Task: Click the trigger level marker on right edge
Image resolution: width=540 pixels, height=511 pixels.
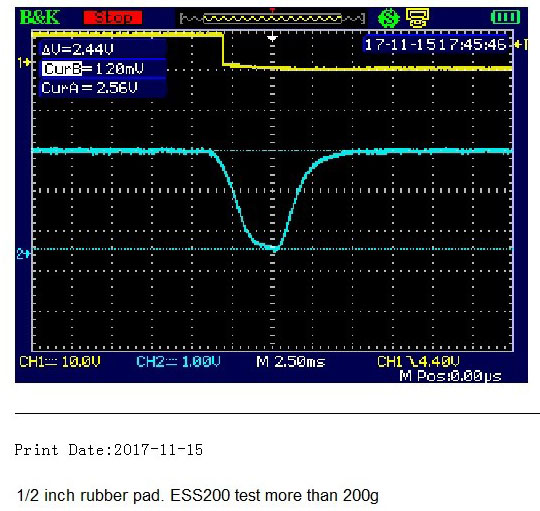Action: pyautogui.click(x=521, y=44)
